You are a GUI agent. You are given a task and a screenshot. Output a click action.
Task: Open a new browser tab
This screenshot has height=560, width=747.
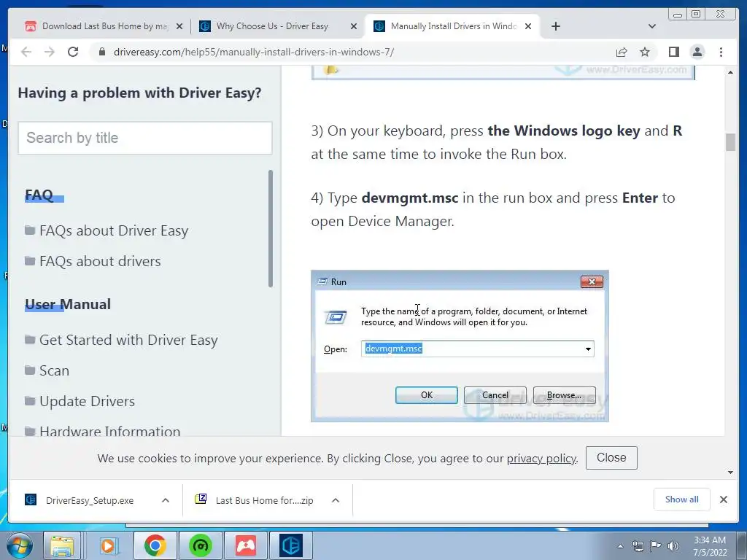[555, 26]
